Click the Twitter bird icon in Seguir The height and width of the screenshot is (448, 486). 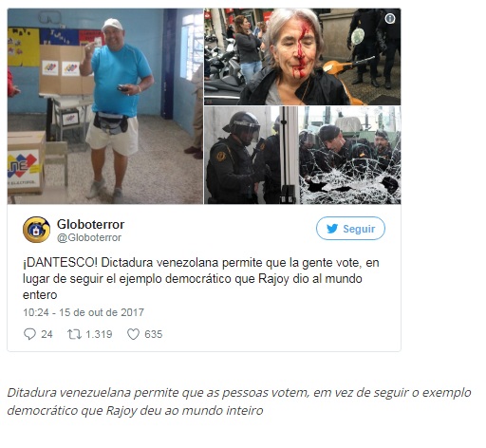[x=332, y=229]
